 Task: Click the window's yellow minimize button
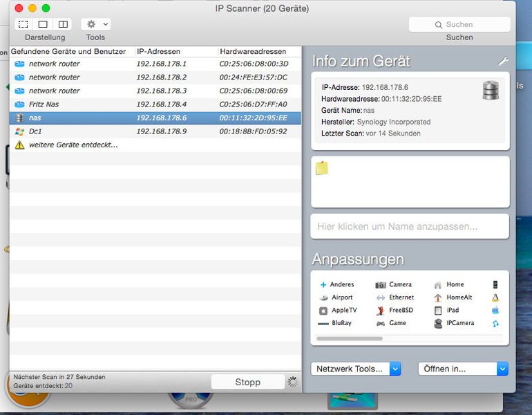(32, 8)
